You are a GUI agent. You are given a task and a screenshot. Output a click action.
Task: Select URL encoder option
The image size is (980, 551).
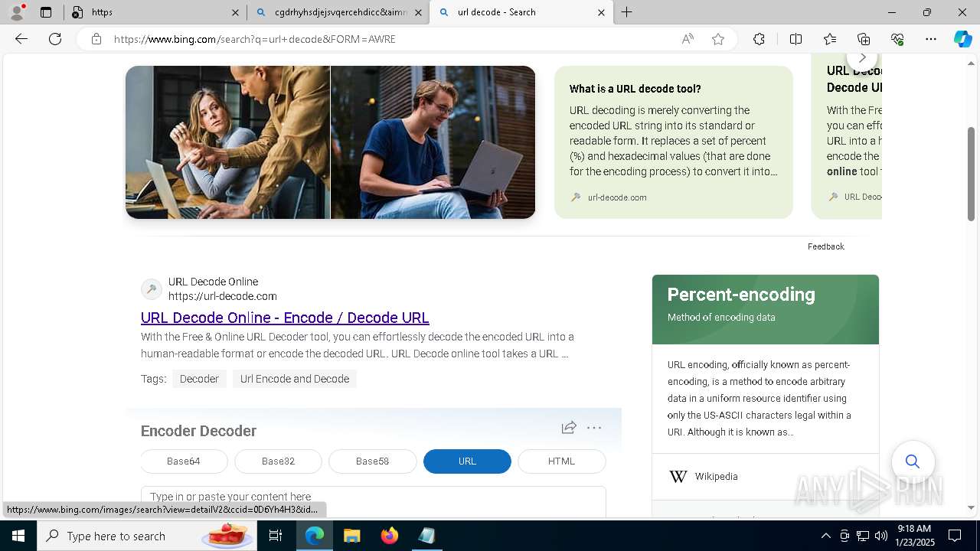[467, 461]
